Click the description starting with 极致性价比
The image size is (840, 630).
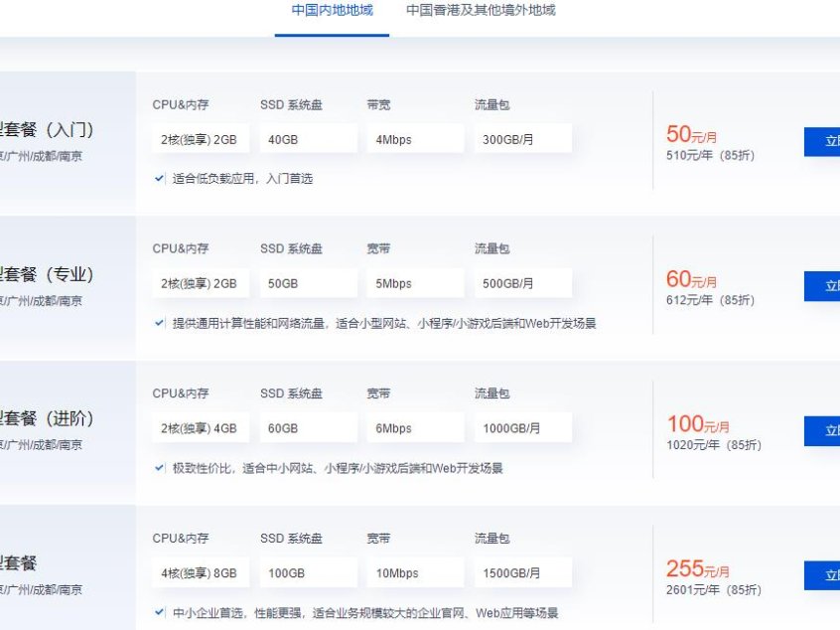(338, 468)
